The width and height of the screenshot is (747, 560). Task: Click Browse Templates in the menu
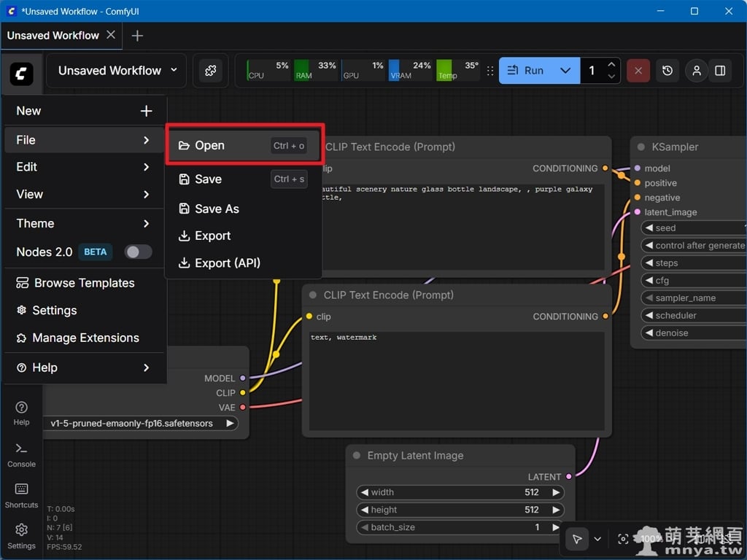pos(84,283)
